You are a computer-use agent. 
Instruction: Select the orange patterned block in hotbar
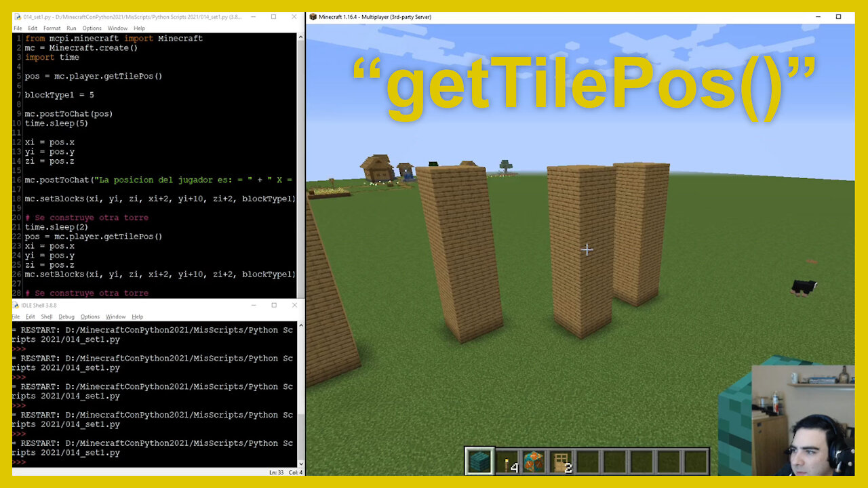[x=534, y=461]
